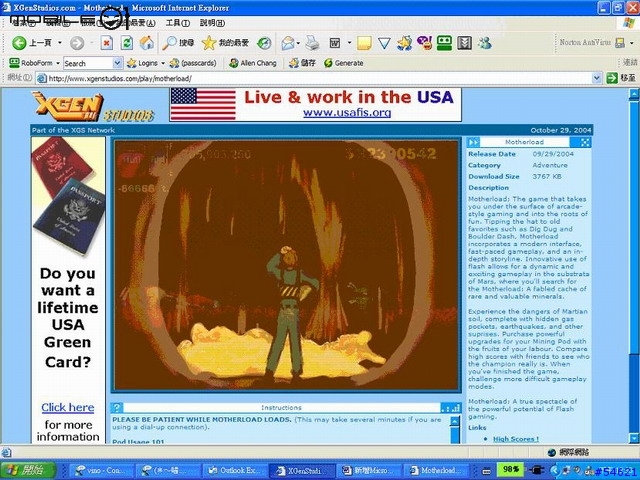Open the 說明(H) Help menu
The image size is (640, 480).
tap(212, 23)
